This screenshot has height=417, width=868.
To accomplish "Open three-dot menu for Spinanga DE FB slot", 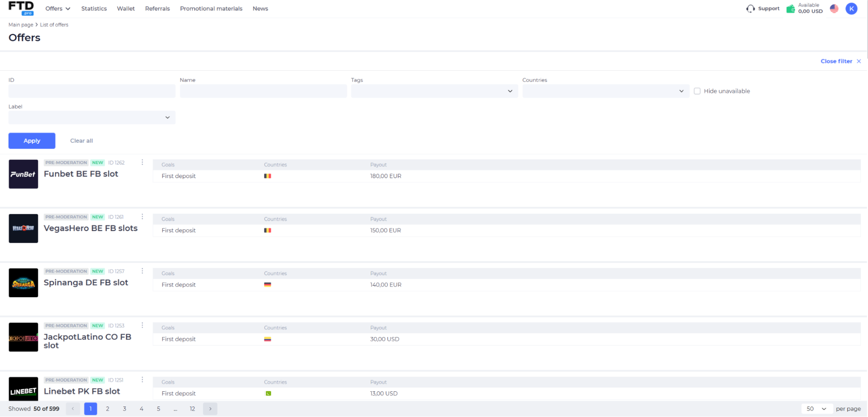I will 142,271.
